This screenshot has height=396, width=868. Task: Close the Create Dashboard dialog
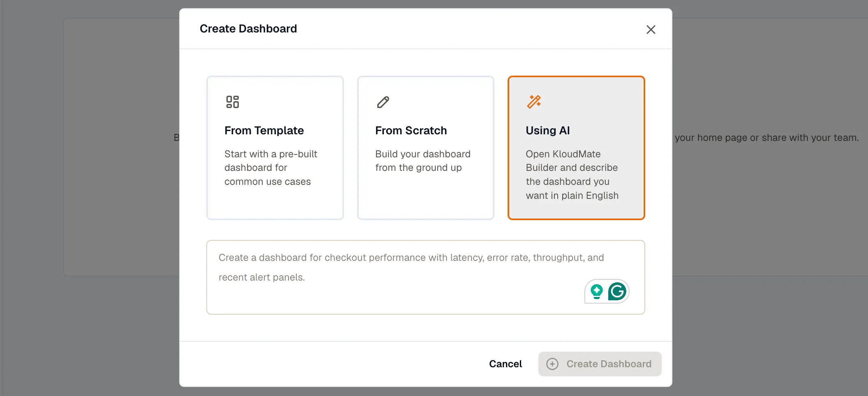pyautogui.click(x=651, y=30)
